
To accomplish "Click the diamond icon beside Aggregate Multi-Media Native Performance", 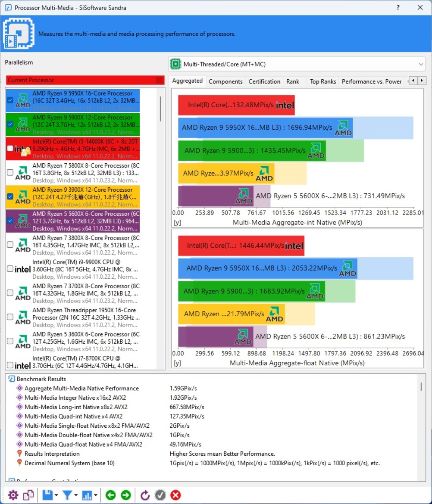I will (20, 388).
